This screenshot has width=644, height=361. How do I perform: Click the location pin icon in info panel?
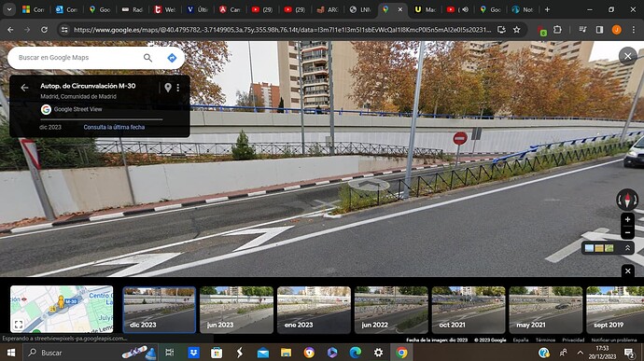click(x=168, y=88)
